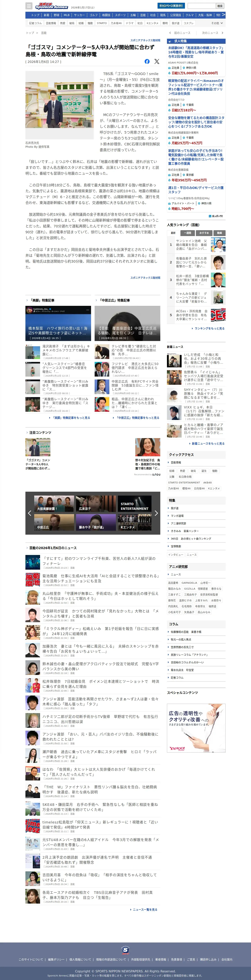
Task: Open サッカー in the navigation bar
Action: pyautogui.click(x=80, y=15)
